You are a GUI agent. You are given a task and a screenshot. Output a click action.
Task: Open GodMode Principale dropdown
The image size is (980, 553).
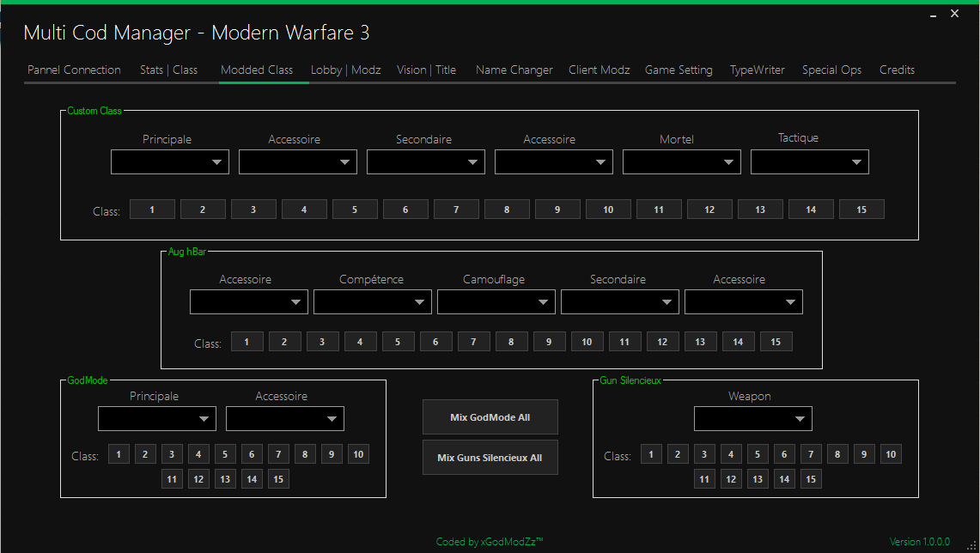[157, 419]
